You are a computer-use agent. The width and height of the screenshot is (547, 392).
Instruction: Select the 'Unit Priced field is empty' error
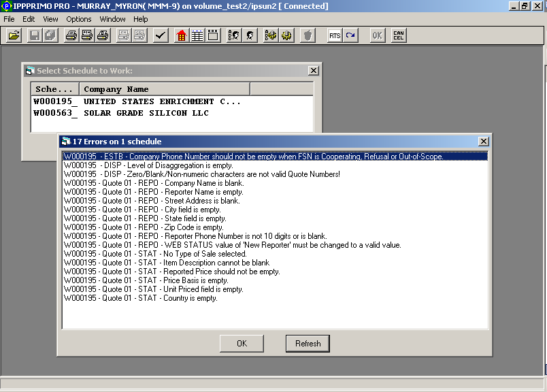275,289
